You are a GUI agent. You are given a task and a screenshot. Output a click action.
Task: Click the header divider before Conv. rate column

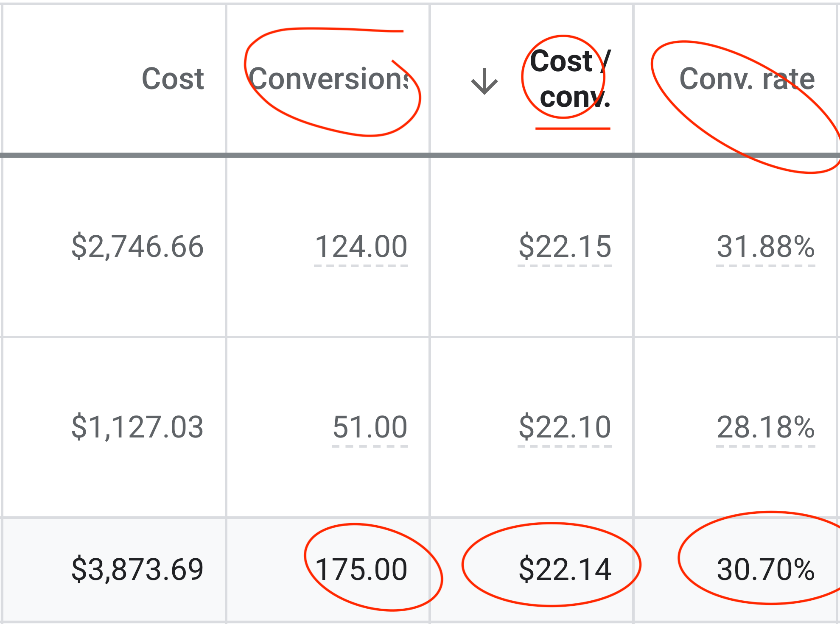pos(633,79)
